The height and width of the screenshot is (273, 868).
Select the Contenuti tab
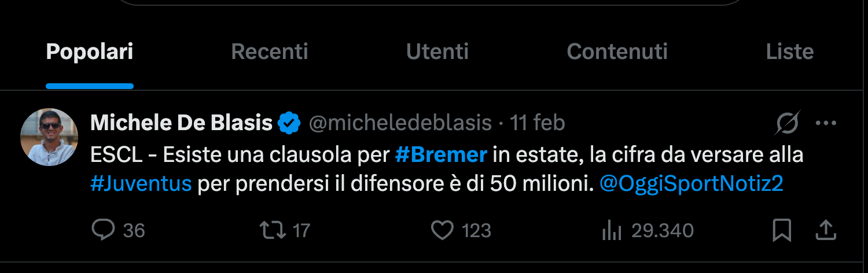click(617, 52)
